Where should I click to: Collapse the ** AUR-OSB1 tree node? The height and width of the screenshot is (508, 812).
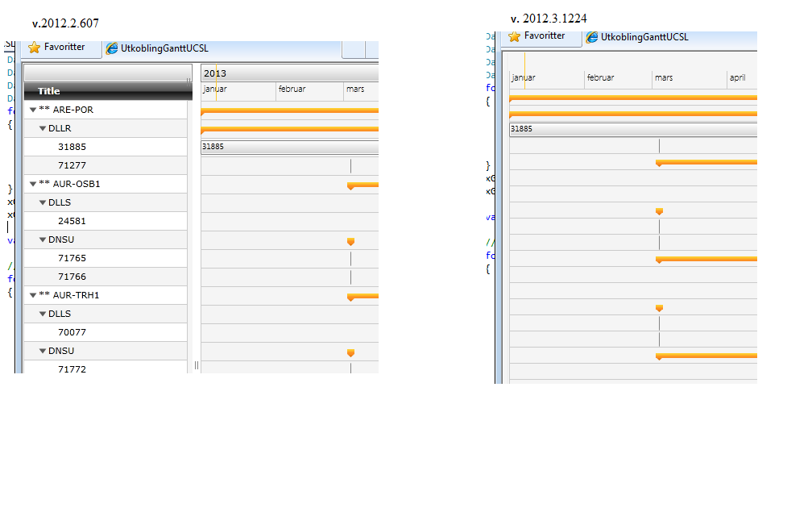pyautogui.click(x=32, y=184)
